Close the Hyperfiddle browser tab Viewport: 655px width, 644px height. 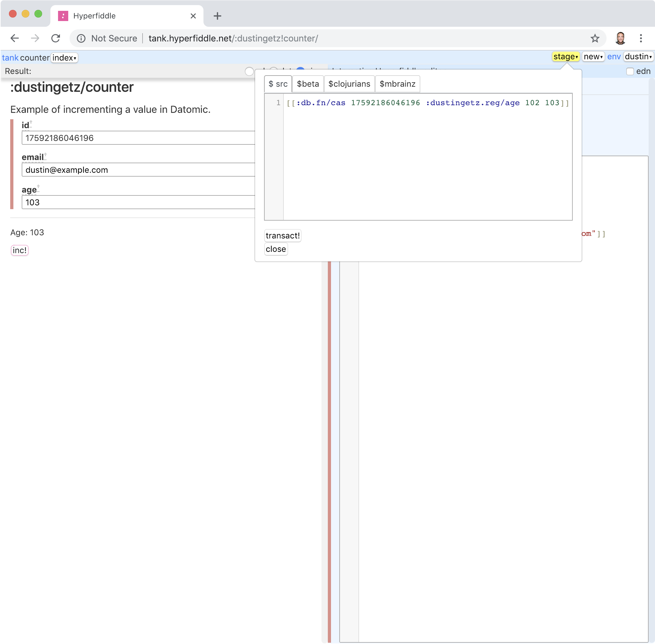pos(193,16)
